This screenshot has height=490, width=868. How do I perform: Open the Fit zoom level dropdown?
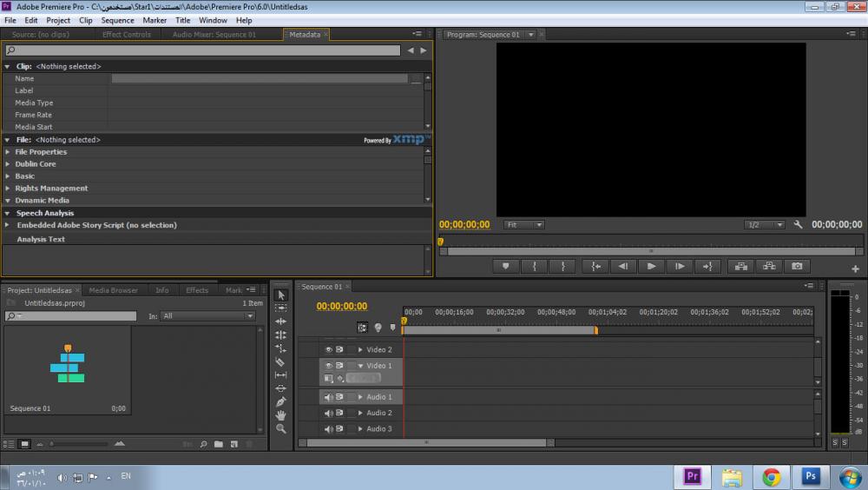click(x=525, y=225)
